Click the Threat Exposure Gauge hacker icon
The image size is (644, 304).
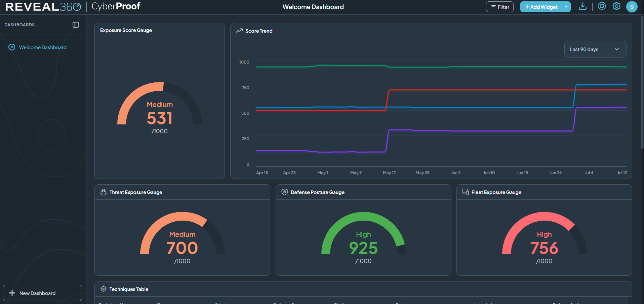pos(104,192)
